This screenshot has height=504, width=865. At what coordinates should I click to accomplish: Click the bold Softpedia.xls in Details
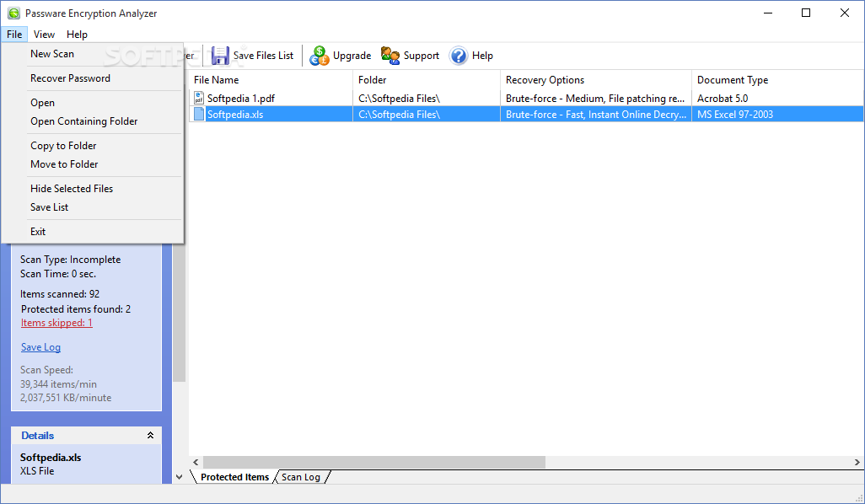51,457
